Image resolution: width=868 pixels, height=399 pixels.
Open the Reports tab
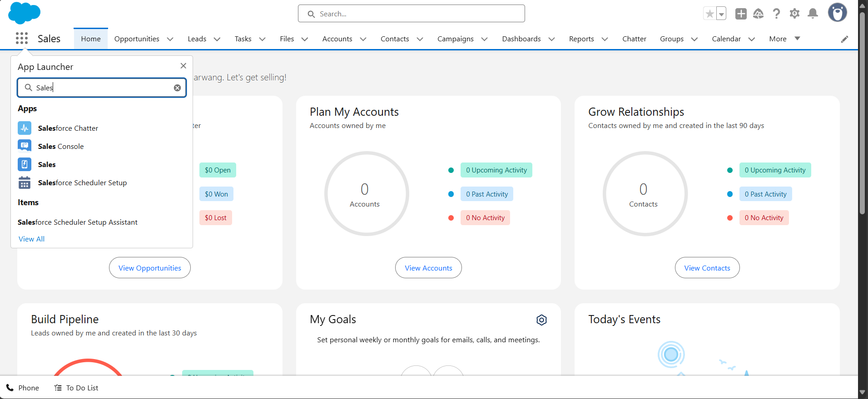click(581, 39)
